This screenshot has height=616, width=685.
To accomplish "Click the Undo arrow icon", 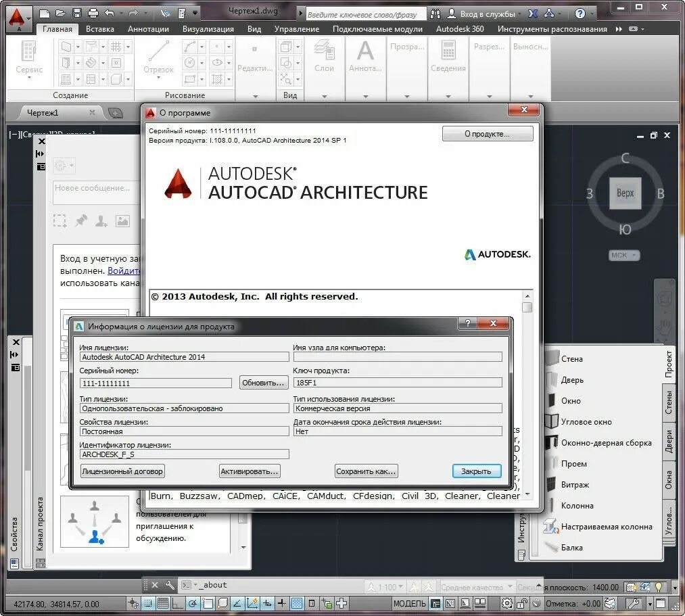I will (x=110, y=14).
